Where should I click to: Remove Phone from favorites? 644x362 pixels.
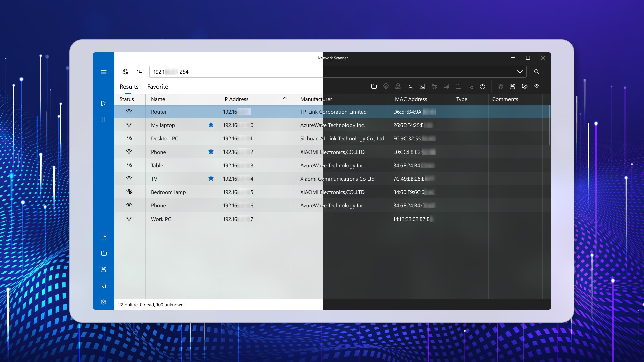point(211,152)
